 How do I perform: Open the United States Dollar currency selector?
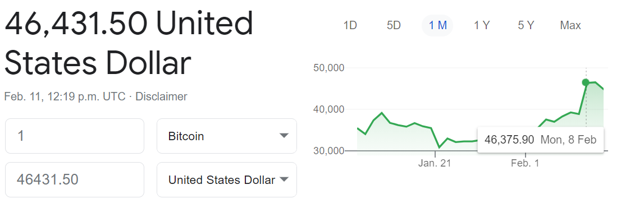227,179
